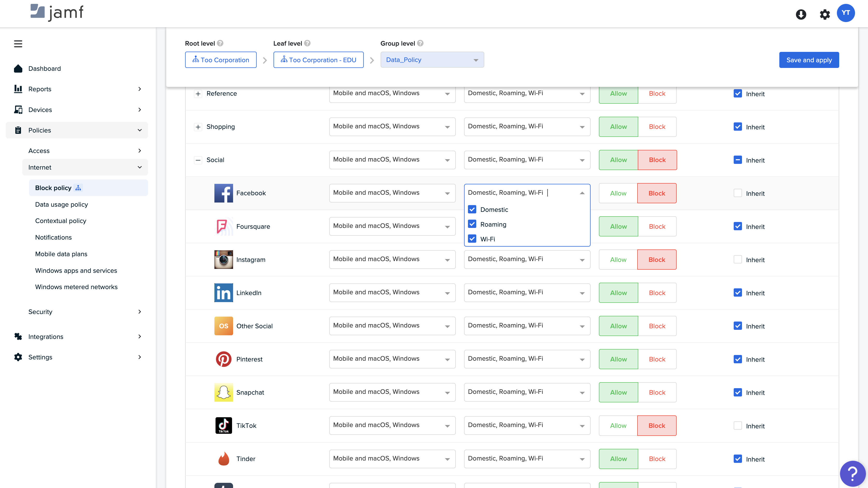Click the YT user avatar
The width and height of the screenshot is (868, 488).
point(845,13)
